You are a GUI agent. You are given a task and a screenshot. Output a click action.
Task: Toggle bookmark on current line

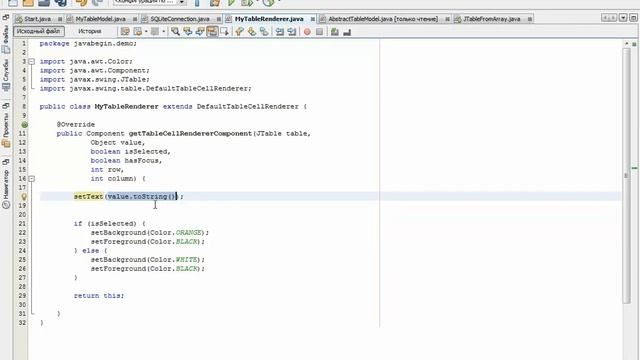click(264, 31)
